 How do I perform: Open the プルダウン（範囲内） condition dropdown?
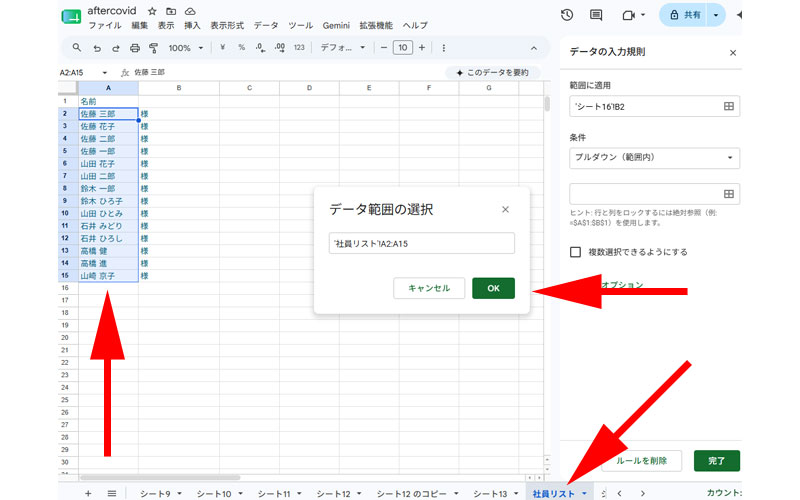[x=655, y=158]
